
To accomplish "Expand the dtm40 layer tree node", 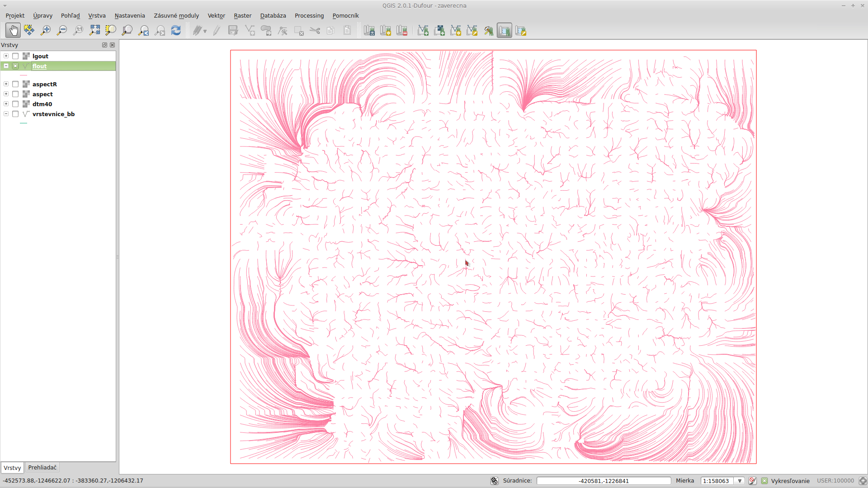I will click(x=6, y=104).
